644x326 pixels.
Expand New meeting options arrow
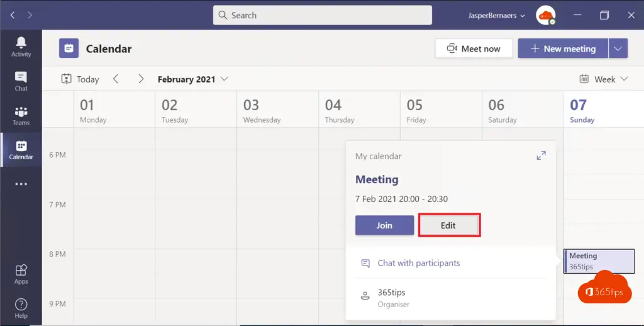[x=618, y=48]
